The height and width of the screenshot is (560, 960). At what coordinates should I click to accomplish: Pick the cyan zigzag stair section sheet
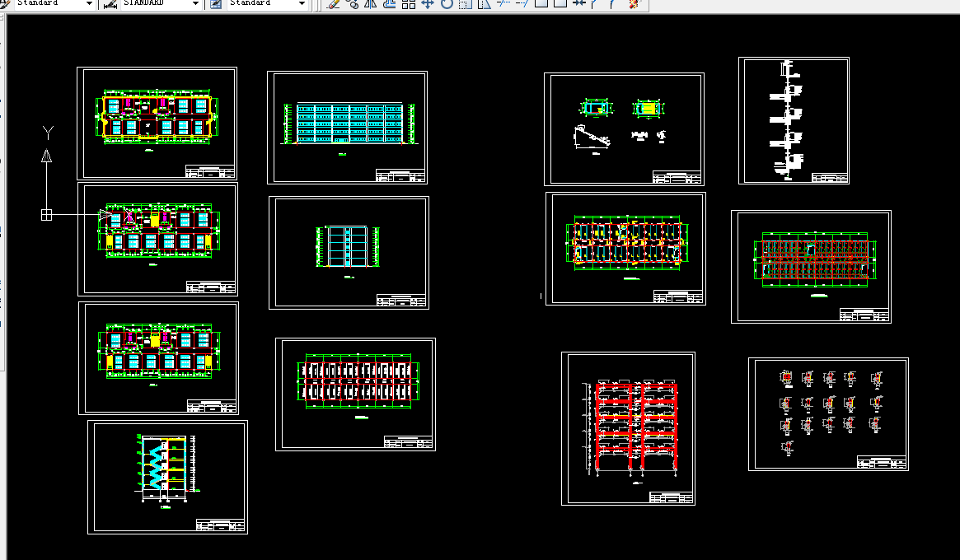[x=168, y=477]
